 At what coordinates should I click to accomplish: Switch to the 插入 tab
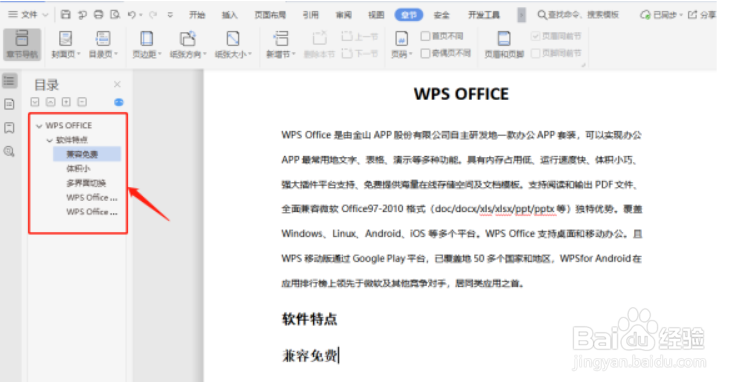(229, 15)
